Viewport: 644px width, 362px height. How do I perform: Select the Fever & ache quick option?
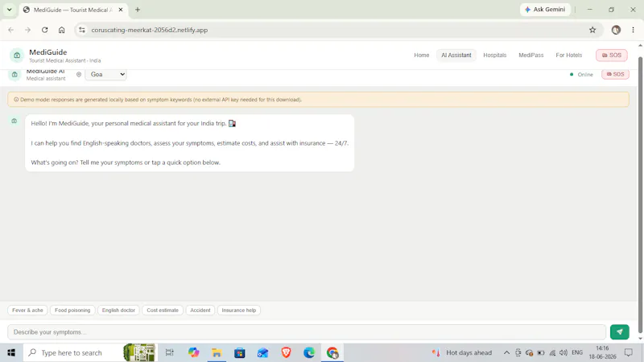27,311
